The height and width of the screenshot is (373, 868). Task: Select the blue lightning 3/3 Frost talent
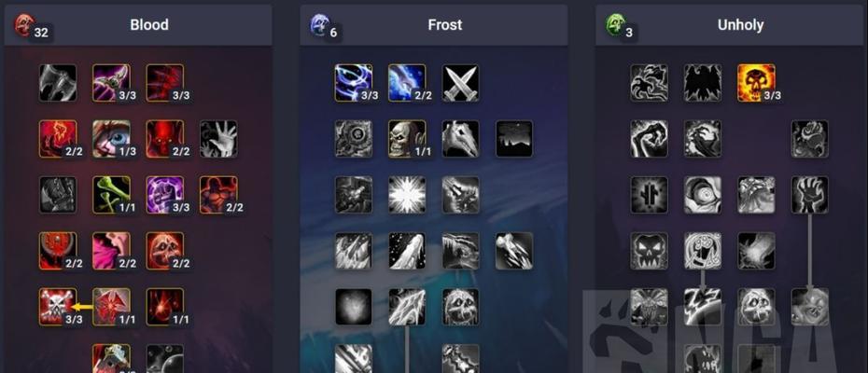tap(354, 83)
